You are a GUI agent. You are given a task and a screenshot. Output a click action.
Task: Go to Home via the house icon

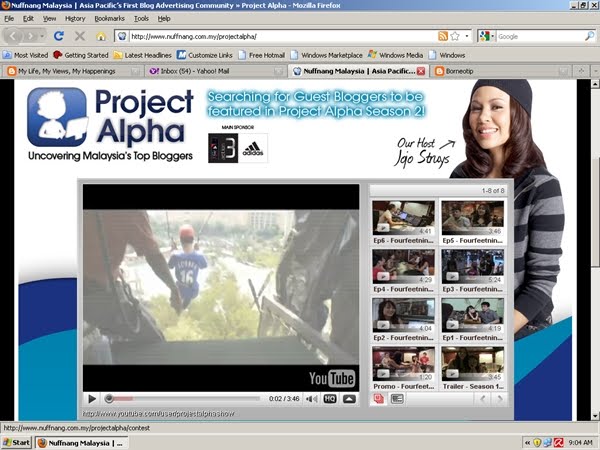click(x=101, y=36)
